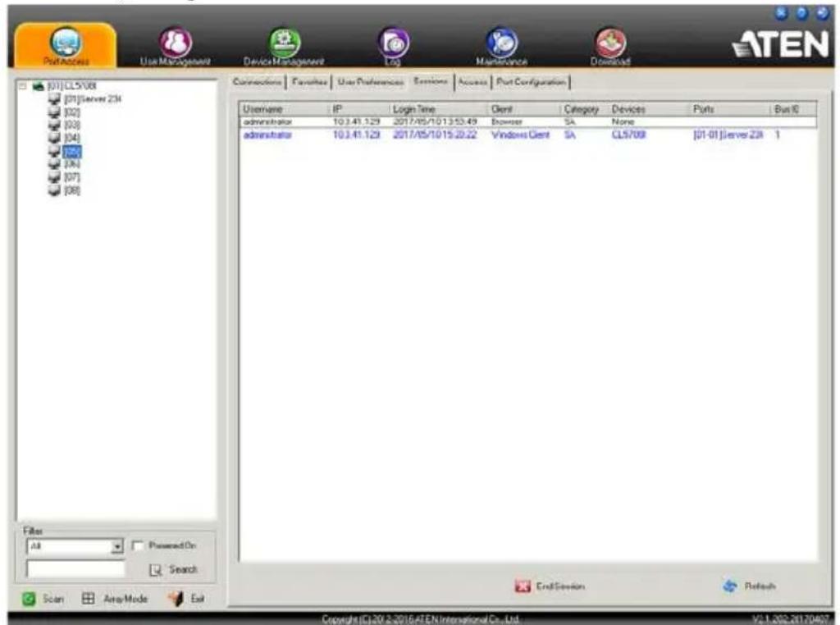The height and width of the screenshot is (625, 840).
Task: Select the [01] CL5708I device in tree
Action: 72,85
